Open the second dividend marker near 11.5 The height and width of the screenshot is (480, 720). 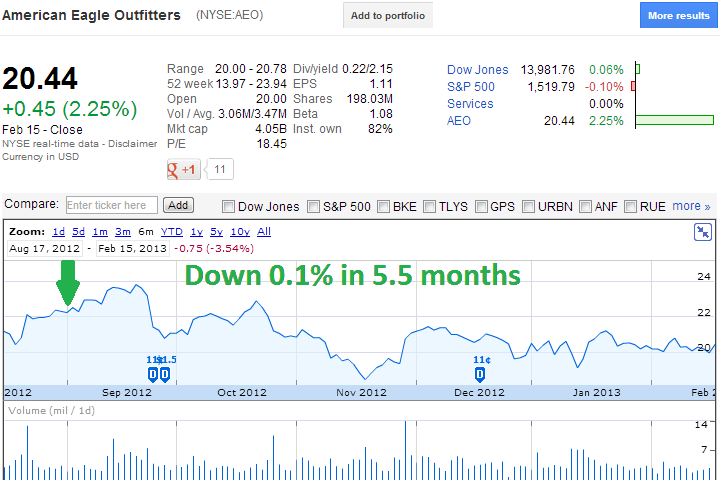[x=165, y=374]
